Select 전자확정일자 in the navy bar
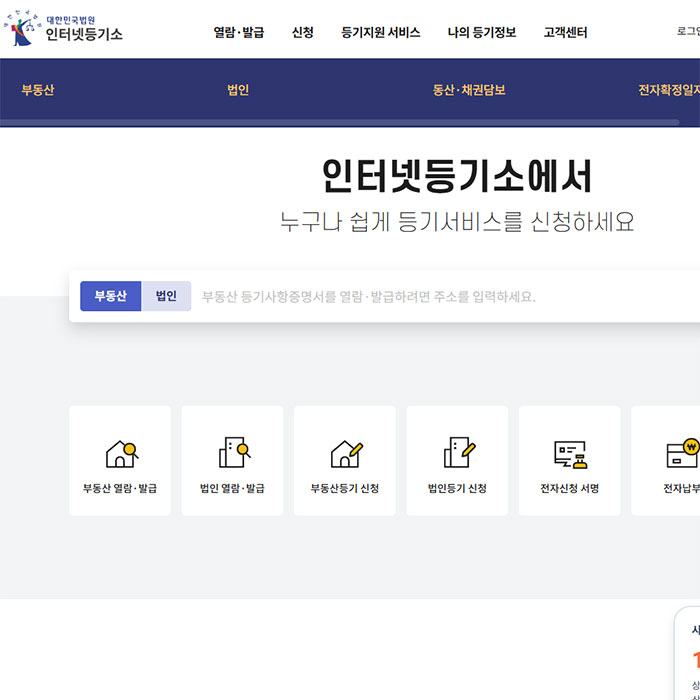Screen dimensions: 700x700 click(x=669, y=90)
